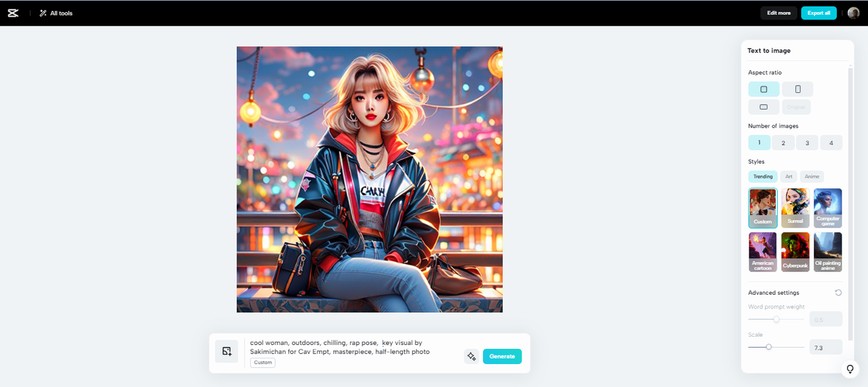
Task: Set number of images to 1
Action: point(759,143)
